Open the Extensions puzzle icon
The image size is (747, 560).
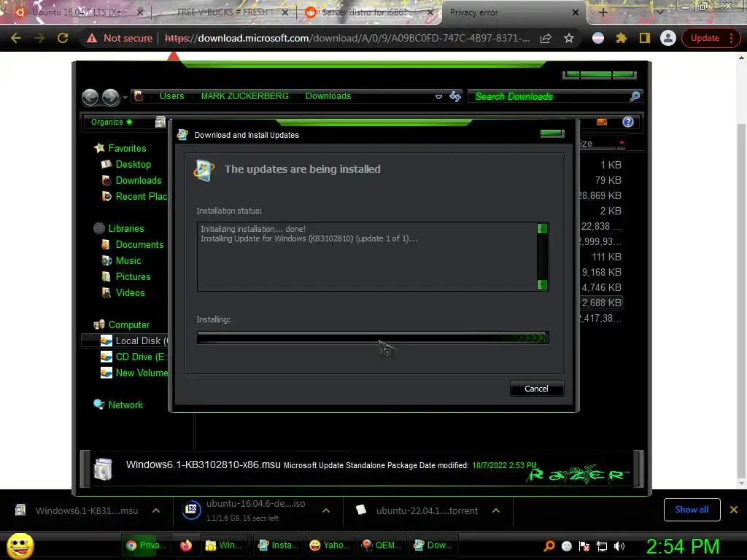tap(622, 38)
